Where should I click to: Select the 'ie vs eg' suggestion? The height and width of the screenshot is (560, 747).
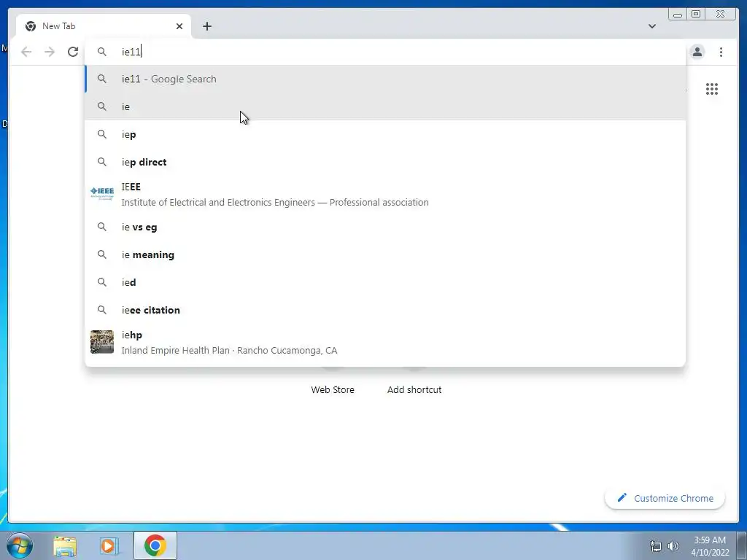(x=385, y=227)
